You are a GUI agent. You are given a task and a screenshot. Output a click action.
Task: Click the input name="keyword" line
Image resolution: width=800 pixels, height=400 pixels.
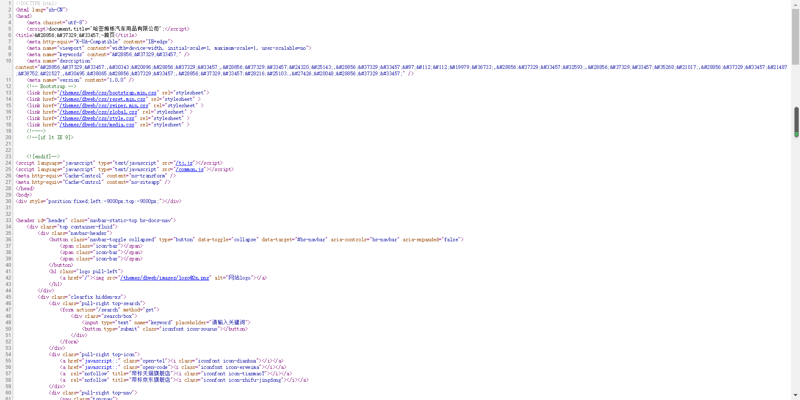[166, 322]
